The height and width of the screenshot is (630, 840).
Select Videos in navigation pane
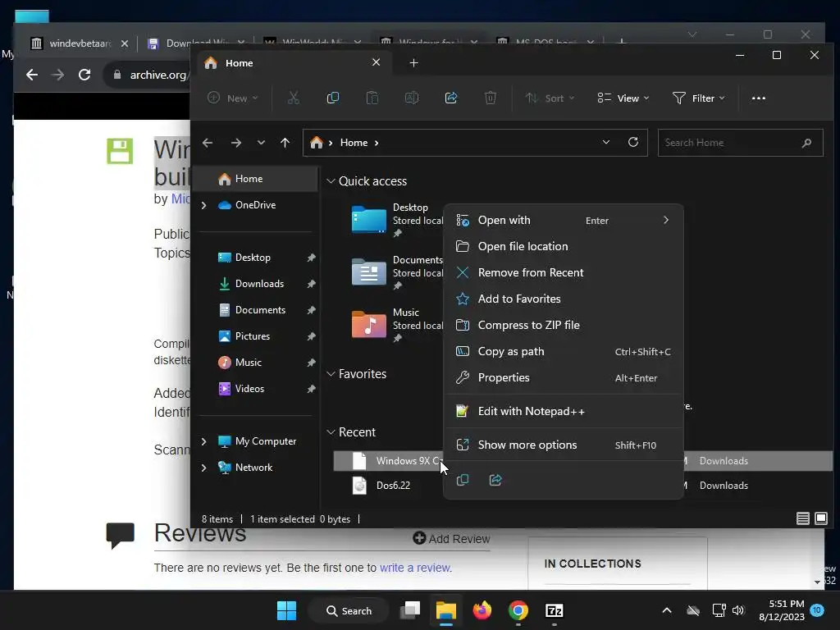(249, 389)
